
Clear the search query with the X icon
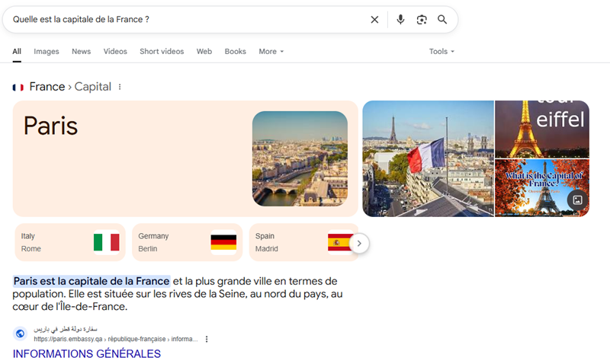point(374,20)
